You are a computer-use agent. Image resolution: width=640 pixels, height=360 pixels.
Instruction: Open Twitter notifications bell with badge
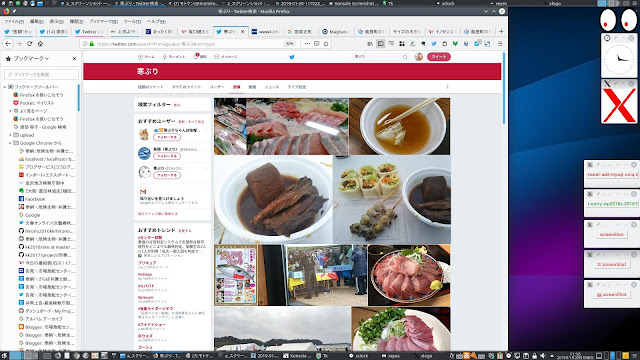coord(196,56)
